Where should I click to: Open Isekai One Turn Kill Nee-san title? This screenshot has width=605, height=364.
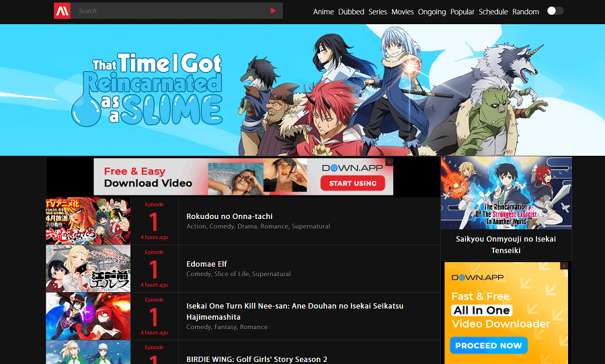point(295,311)
